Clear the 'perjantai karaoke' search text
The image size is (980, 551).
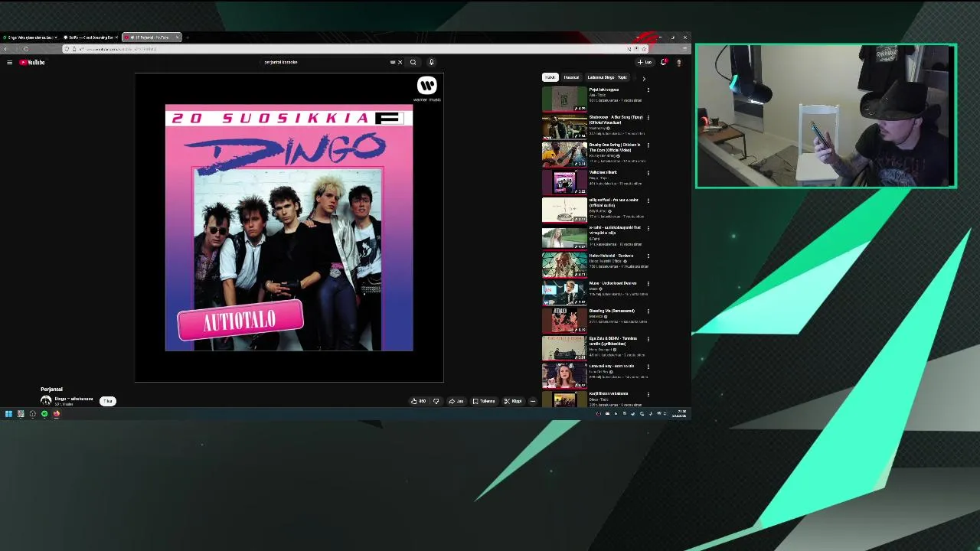(x=400, y=62)
